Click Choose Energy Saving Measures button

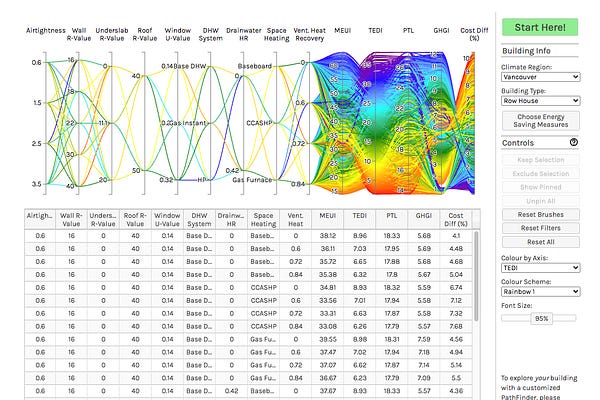tap(540, 121)
